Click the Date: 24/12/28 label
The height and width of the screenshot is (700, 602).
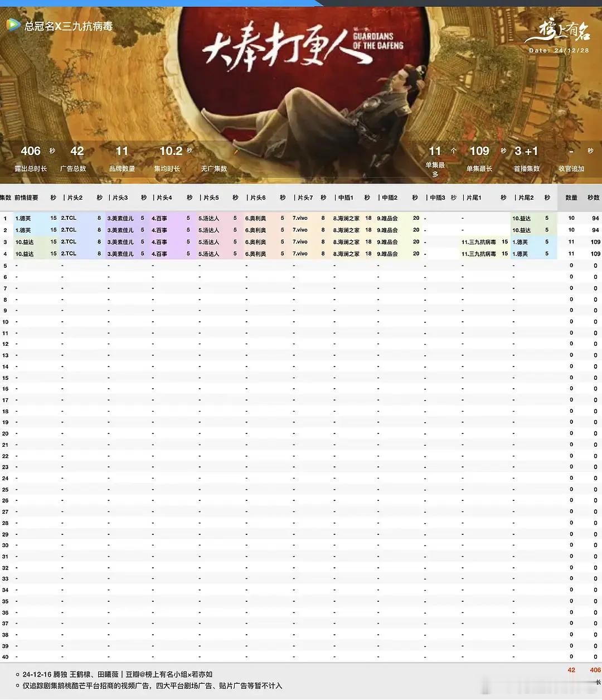point(559,50)
